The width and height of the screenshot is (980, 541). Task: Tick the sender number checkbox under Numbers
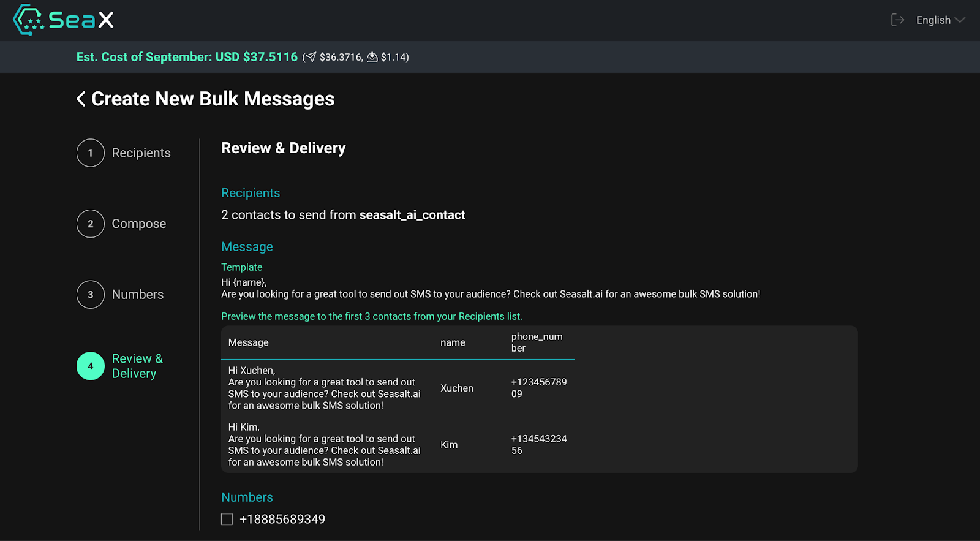pyautogui.click(x=227, y=519)
